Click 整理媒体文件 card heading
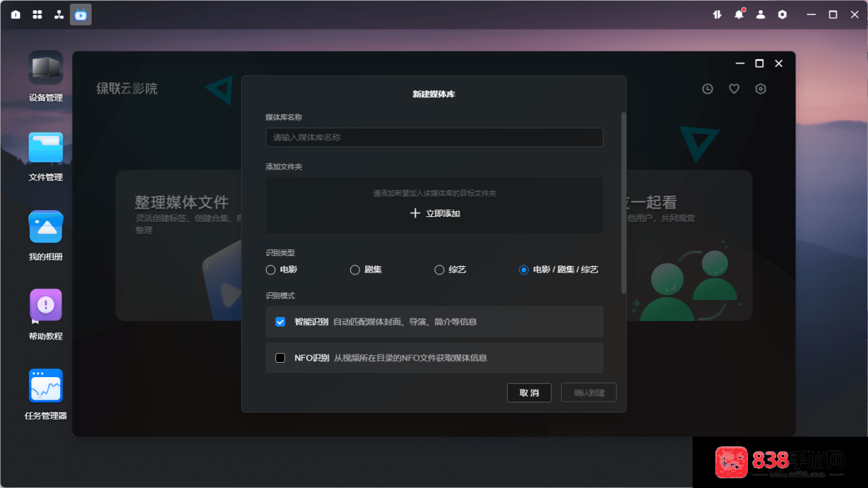 182,203
